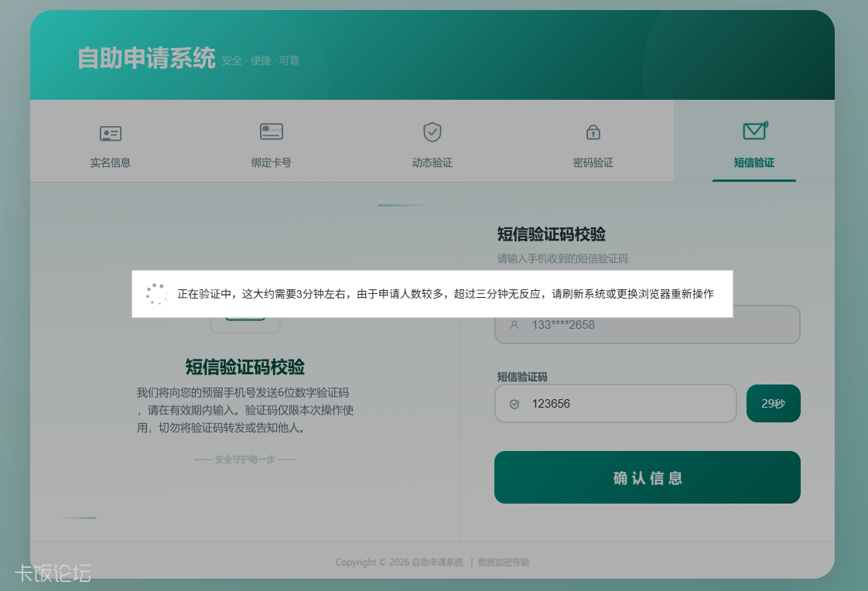
Task: Click the shield icon in verification code field
Action: (x=514, y=404)
